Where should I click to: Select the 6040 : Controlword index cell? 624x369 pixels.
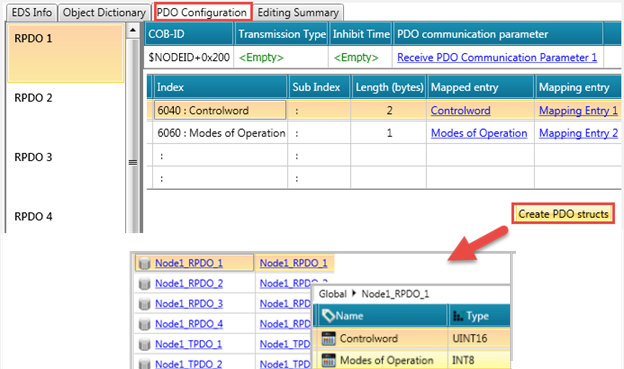point(220,110)
